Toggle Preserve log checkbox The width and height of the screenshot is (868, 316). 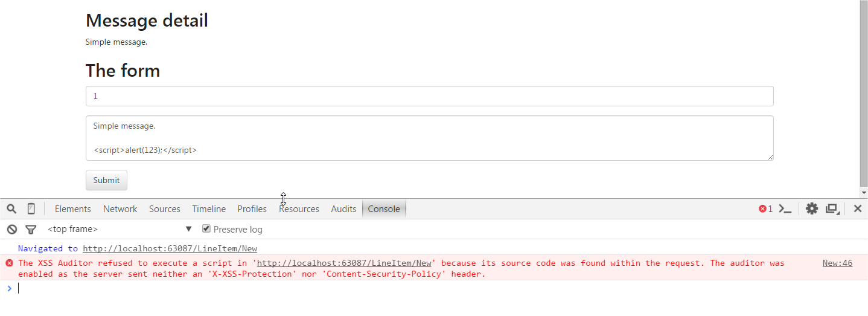[206, 229]
